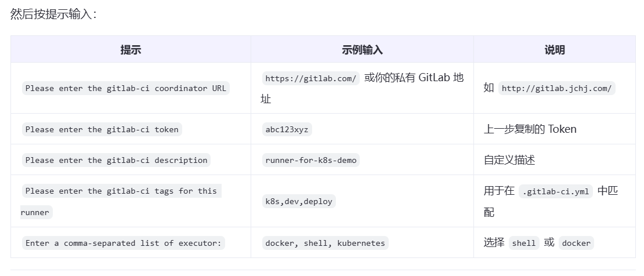Click the .gitlab-ci.yml filename snippet
The width and height of the screenshot is (644, 276).
(x=556, y=191)
